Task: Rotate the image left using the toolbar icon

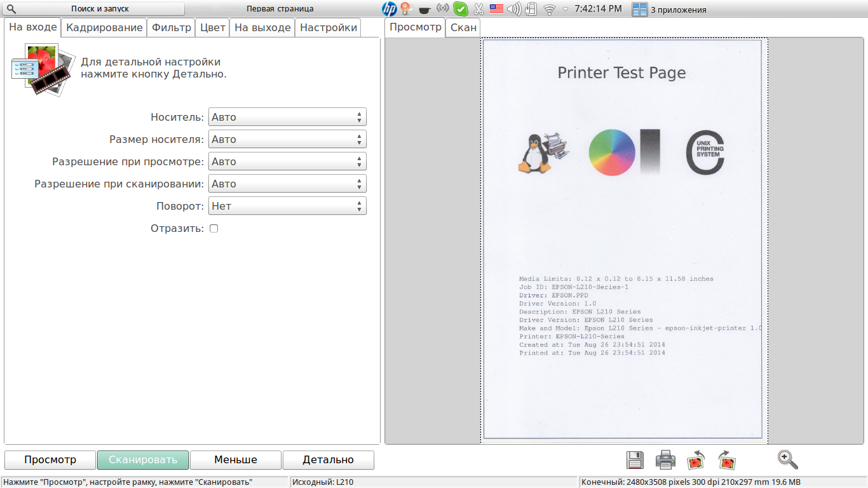Action: point(696,459)
